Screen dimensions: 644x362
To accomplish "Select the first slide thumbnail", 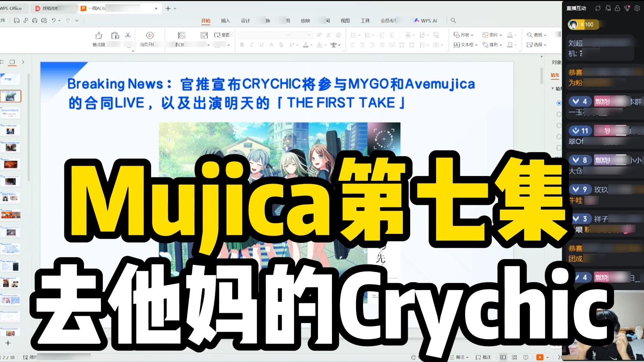I will (10, 79).
